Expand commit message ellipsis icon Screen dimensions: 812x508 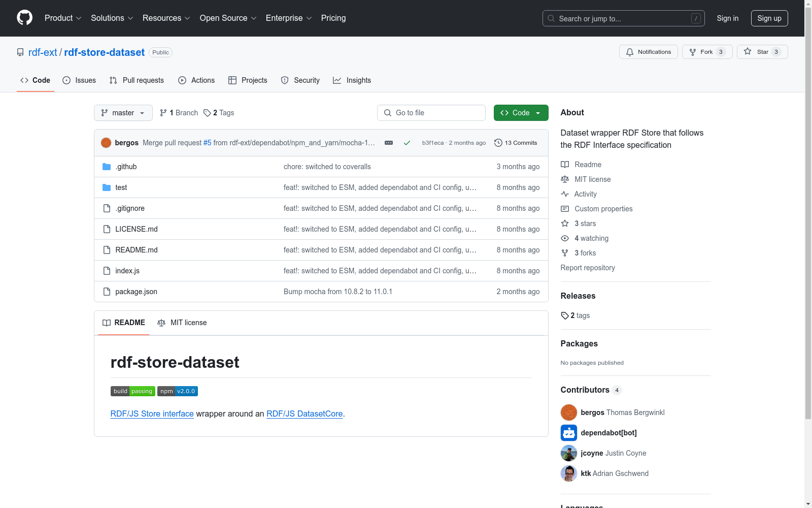tap(389, 143)
